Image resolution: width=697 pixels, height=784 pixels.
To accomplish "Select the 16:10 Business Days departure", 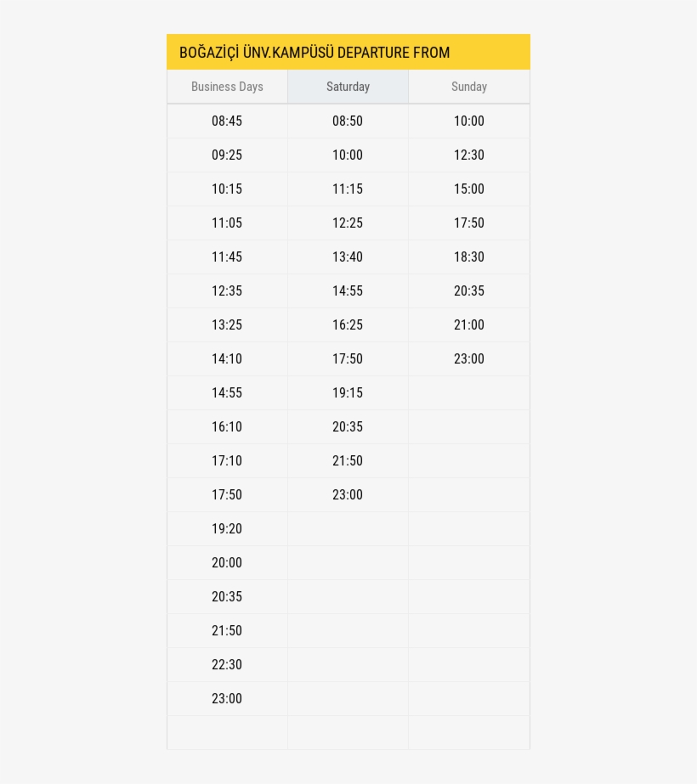I will click(227, 427).
